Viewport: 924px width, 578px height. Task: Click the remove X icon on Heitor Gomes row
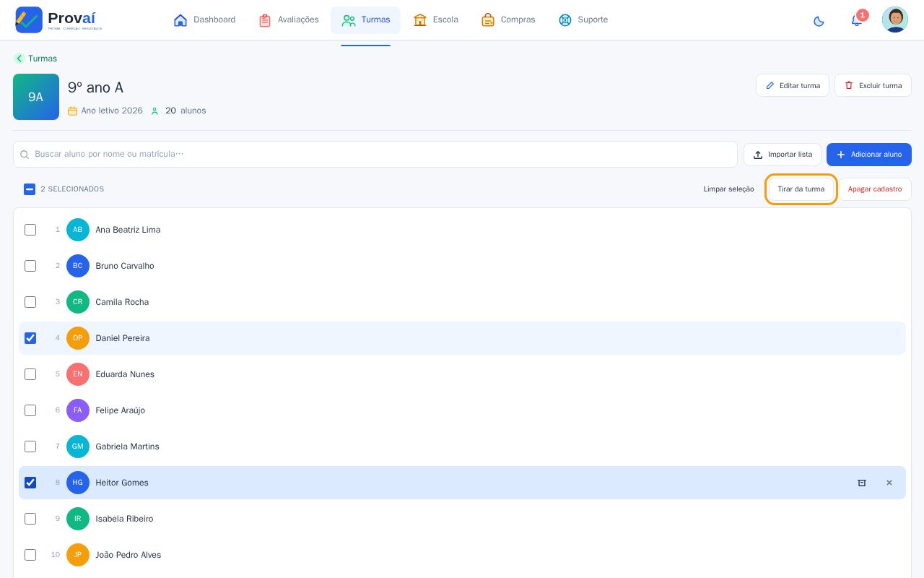click(x=889, y=483)
